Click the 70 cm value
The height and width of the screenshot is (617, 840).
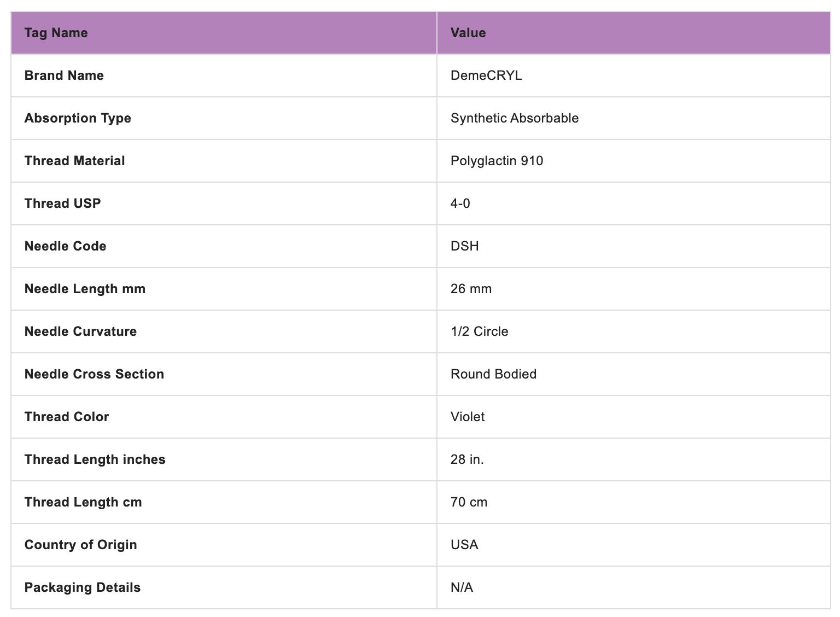click(469, 502)
